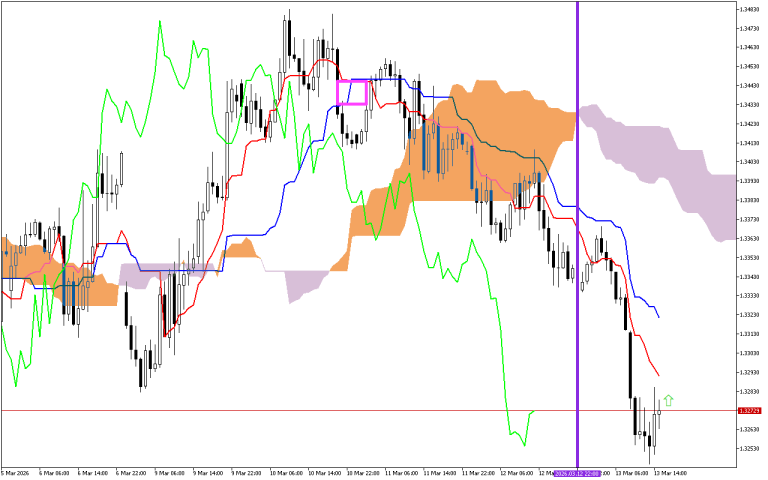Click the 1.32930 price axis label
The height and width of the screenshot is (480, 768).
tap(750, 372)
